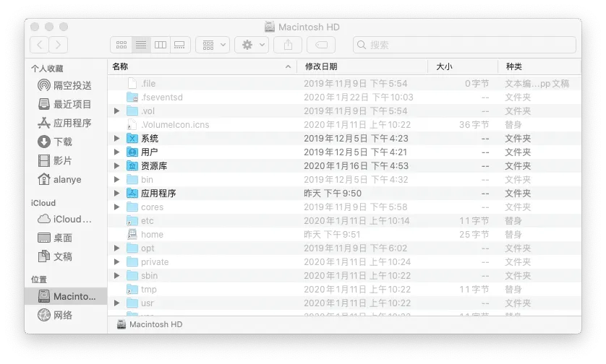This screenshot has width=606, height=364.
Task: Click the private folder name
Action: coord(155,262)
